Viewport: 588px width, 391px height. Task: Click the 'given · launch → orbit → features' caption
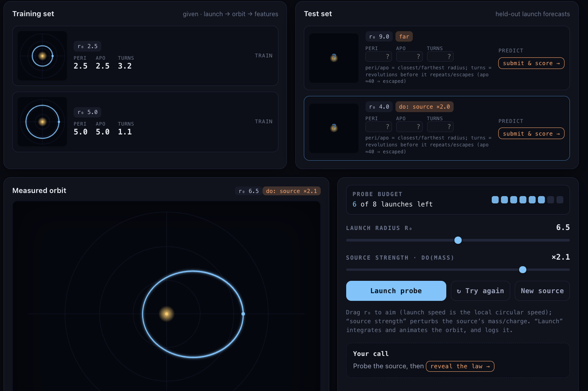pos(231,14)
